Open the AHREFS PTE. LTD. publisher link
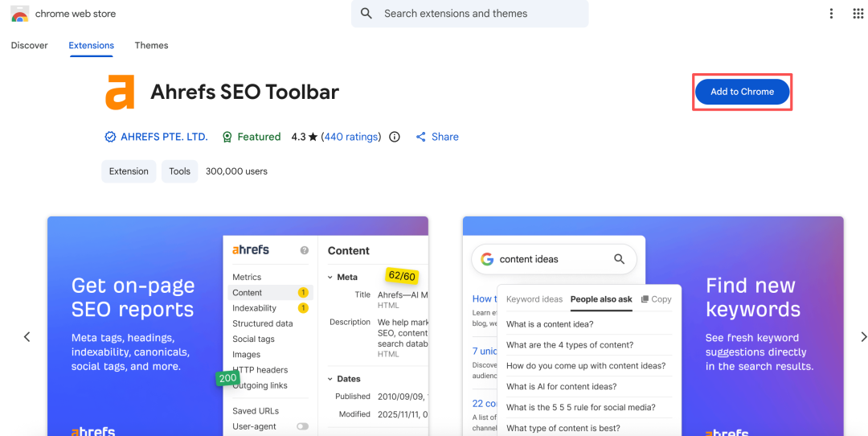This screenshot has height=436, width=868. (x=164, y=137)
